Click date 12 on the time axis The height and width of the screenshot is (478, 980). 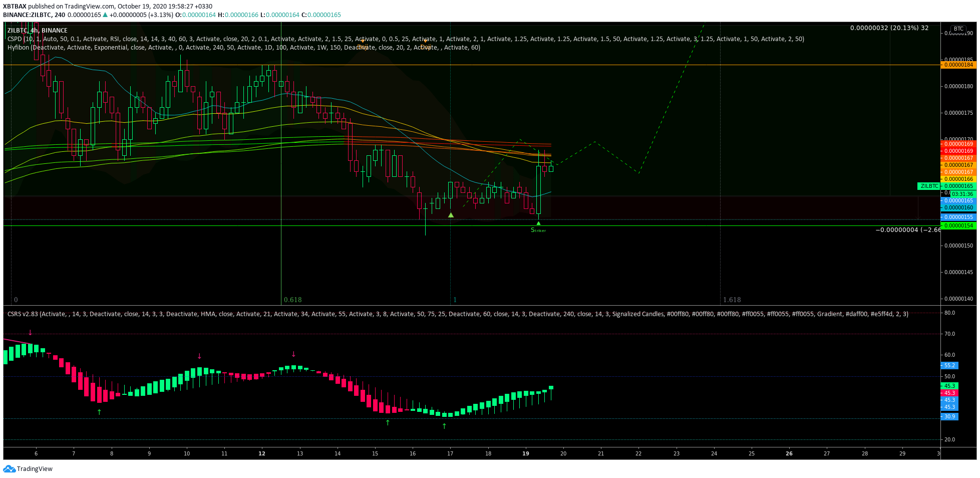[x=262, y=453]
